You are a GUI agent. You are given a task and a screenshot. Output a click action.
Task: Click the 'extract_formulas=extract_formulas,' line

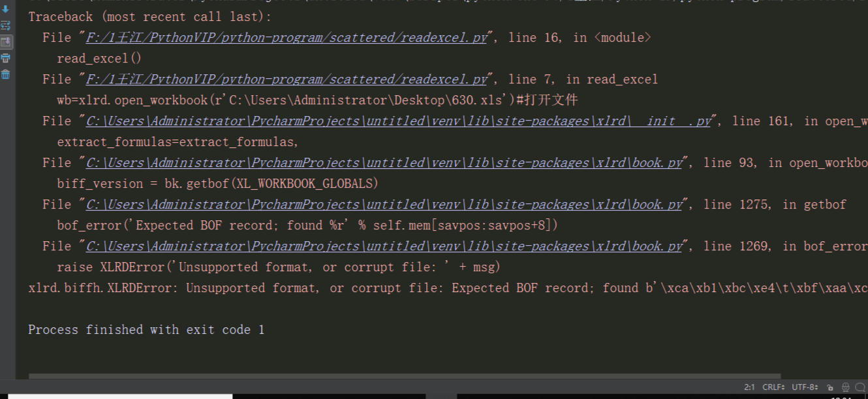point(178,142)
